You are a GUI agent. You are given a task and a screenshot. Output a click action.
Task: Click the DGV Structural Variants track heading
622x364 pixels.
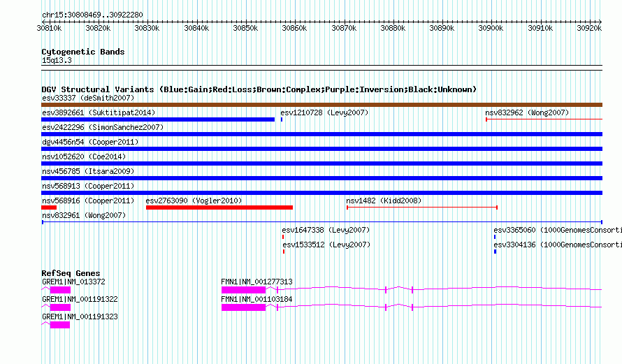[x=259, y=89]
